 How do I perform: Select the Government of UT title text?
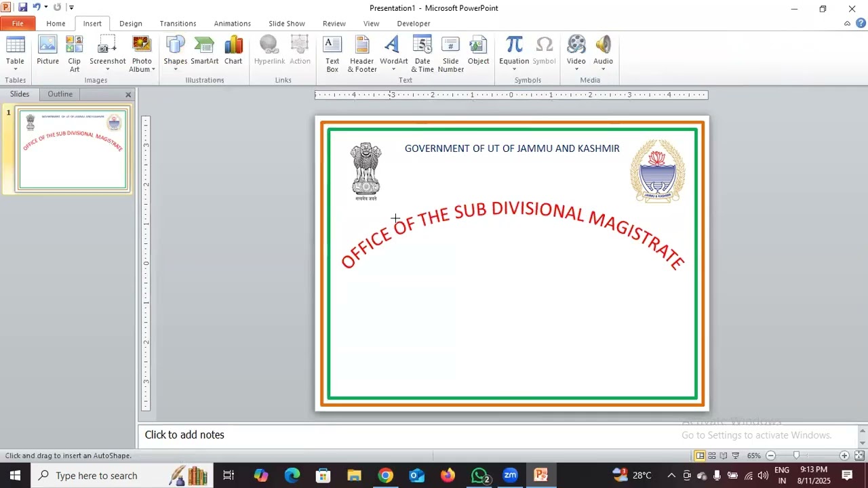512,148
